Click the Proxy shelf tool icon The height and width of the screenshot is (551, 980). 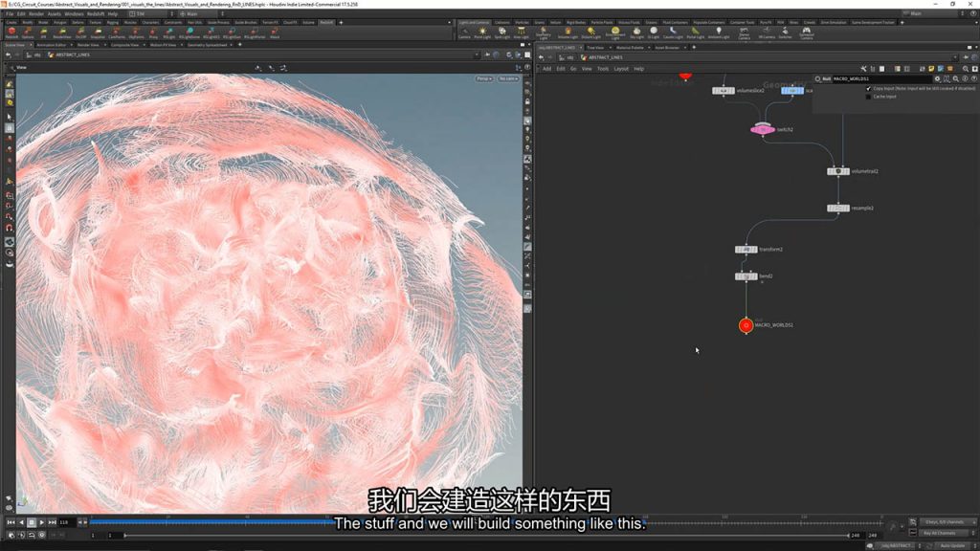153,32
